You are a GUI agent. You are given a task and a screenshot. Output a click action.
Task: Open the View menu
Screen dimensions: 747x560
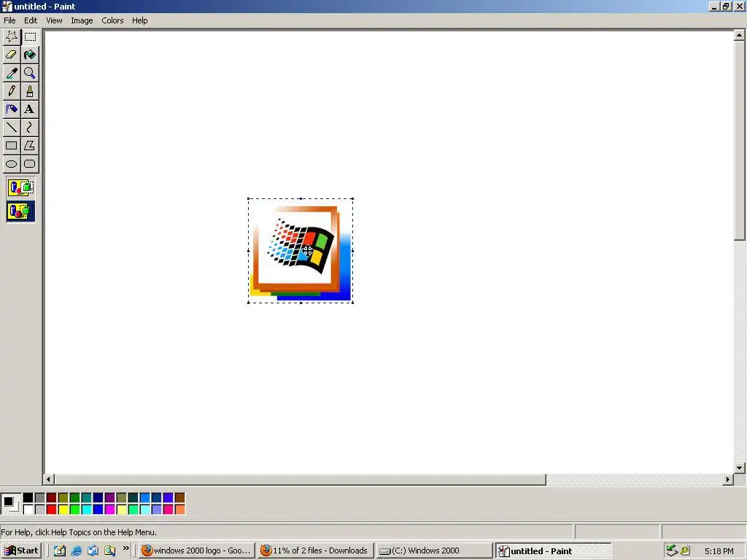pyautogui.click(x=54, y=20)
